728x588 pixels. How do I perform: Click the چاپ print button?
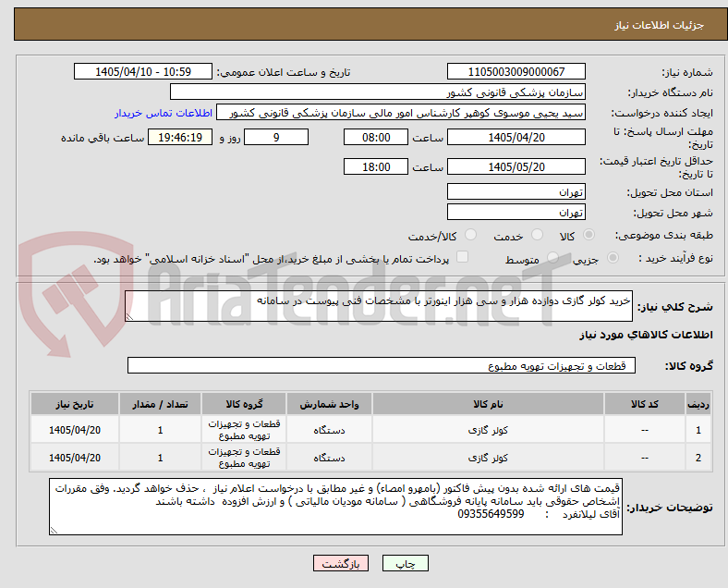406,563
